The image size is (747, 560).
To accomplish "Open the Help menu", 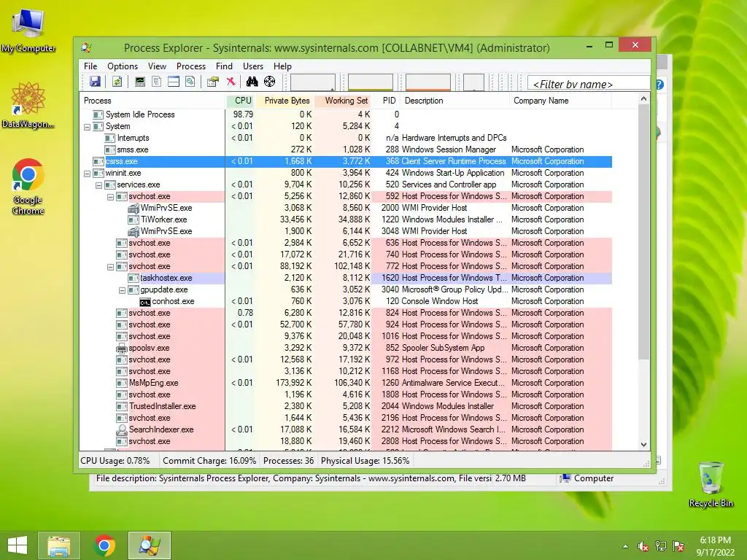I will tap(282, 66).
